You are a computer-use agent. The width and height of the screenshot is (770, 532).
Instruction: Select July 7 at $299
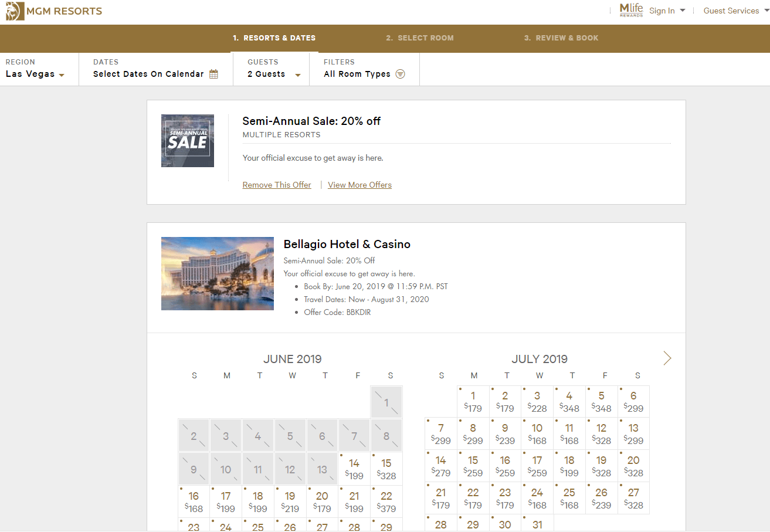point(441,433)
